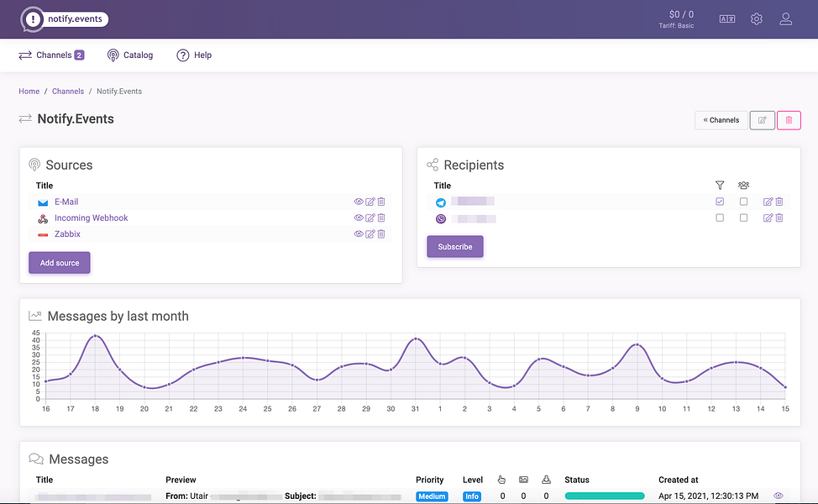Image resolution: width=818 pixels, height=504 pixels.
Task: Open the settings gear in the header
Action: (x=756, y=18)
